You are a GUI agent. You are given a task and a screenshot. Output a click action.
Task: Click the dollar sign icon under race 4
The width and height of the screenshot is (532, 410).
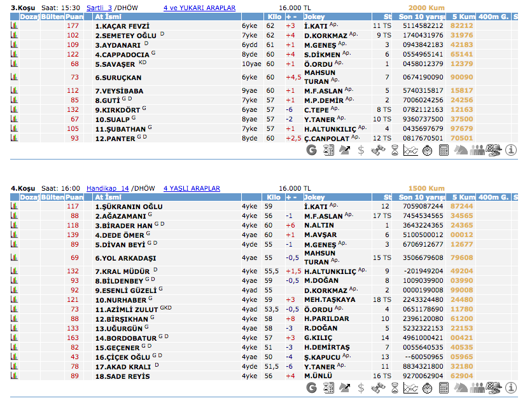point(361,388)
